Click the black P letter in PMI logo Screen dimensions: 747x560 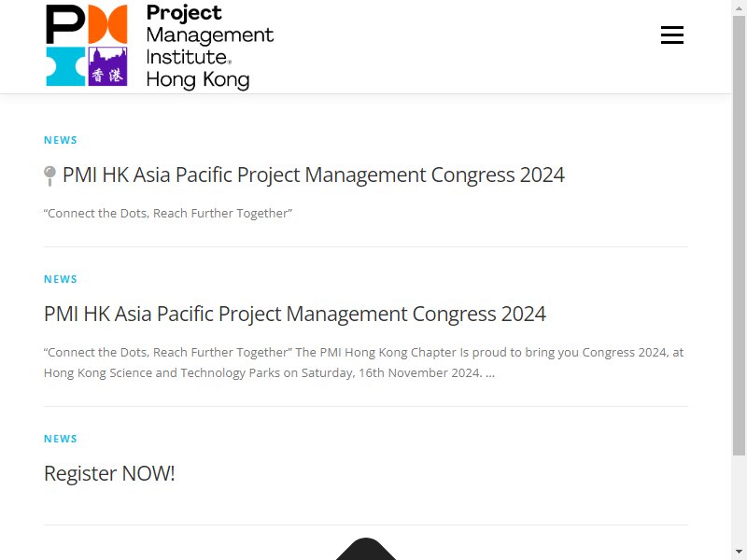point(65,24)
